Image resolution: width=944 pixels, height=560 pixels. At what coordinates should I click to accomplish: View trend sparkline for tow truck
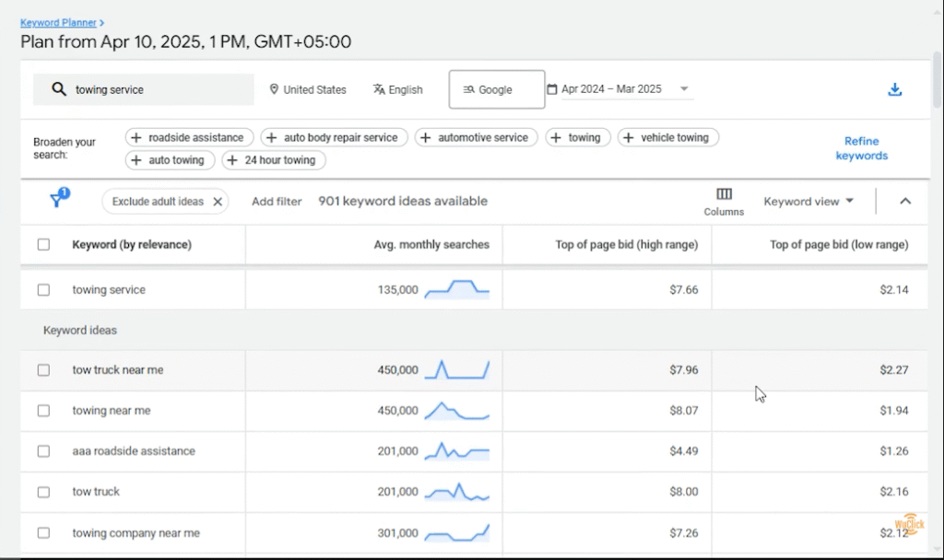coord(457,492)
